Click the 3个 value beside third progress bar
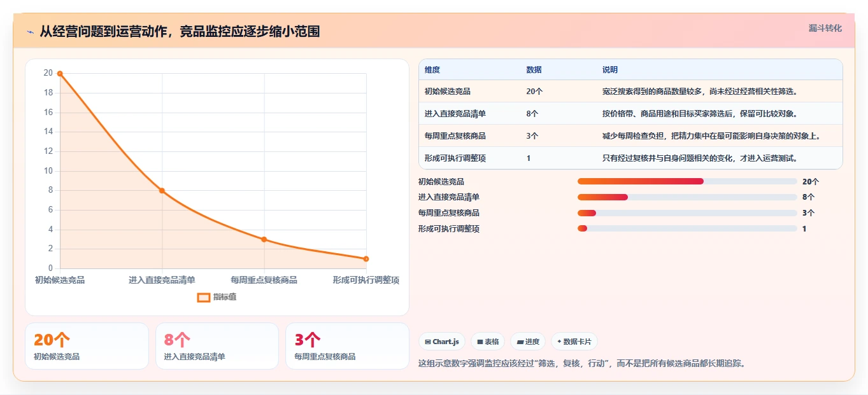868x395 pixels. pos(808,213)
